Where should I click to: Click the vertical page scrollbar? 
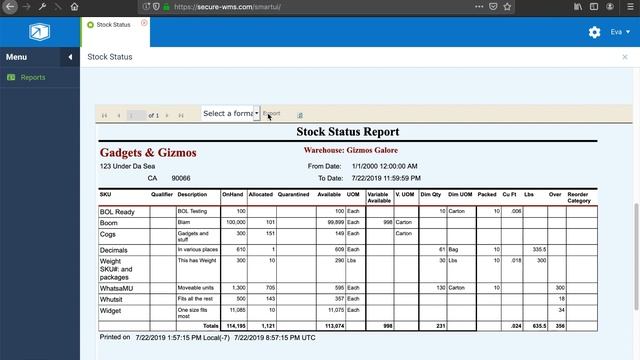(x=636, y=256)
